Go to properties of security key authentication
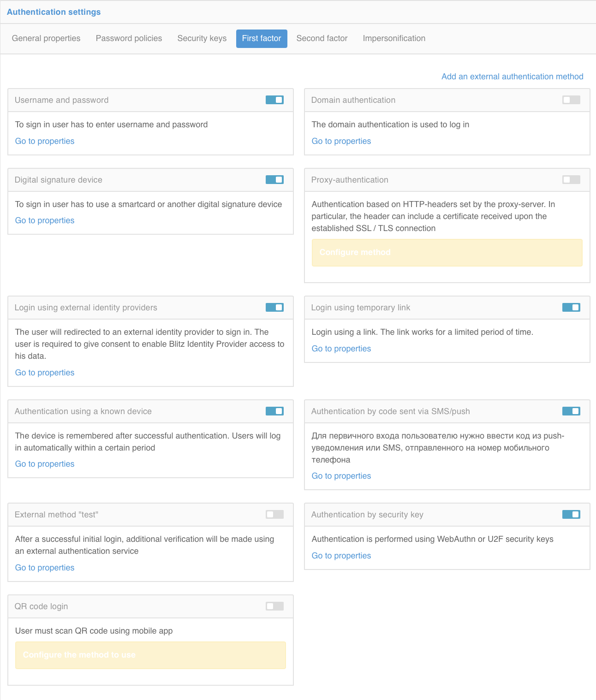Viewport: 596px width, 700px height. 341,556
